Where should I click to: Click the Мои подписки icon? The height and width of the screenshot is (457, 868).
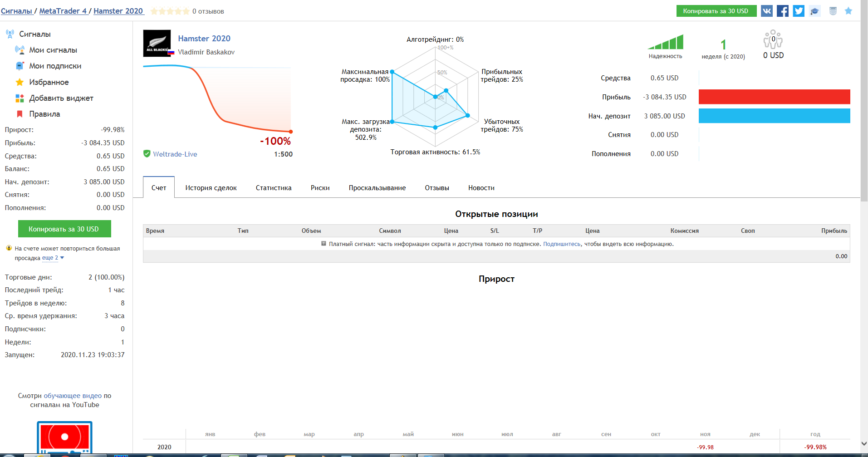[20, 66]
